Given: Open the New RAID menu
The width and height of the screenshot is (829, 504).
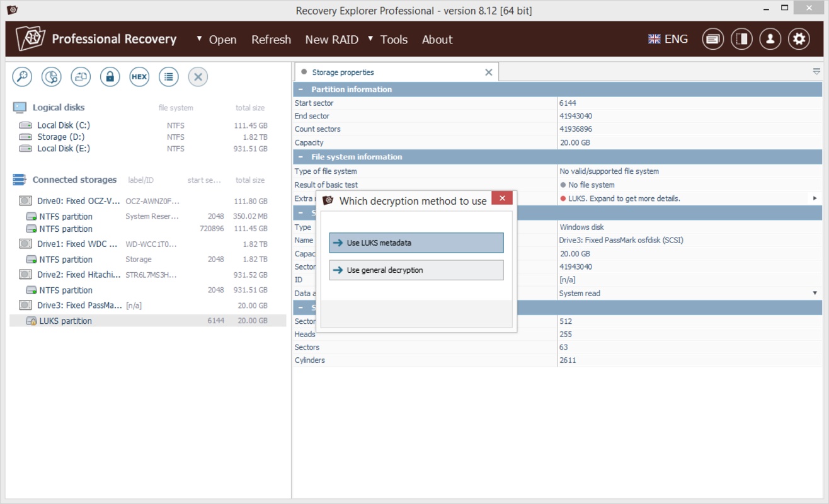Looking at the screenshot, I should [331, 40].
